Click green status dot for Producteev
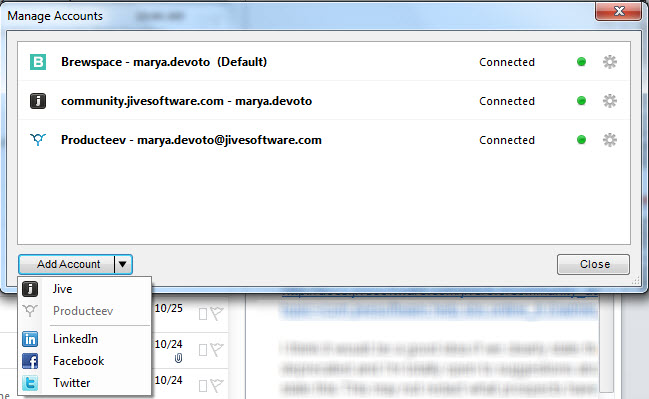 [x=581, y=140]
